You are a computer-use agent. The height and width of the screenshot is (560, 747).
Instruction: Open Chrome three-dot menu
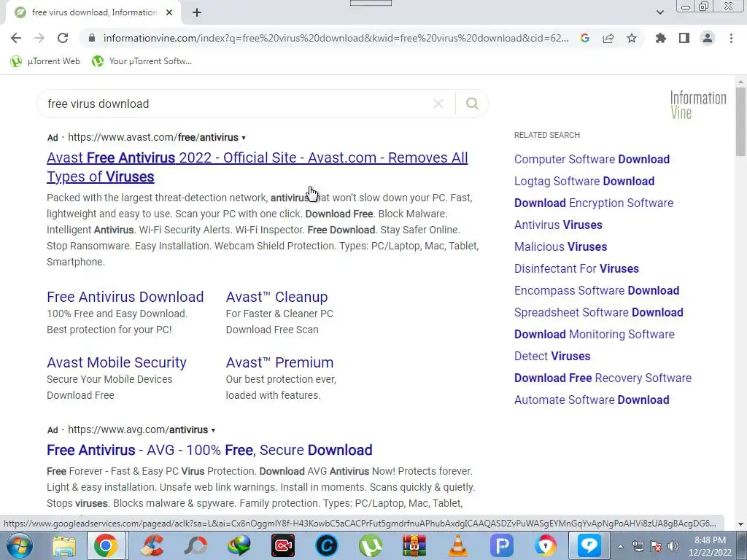point(731,38)
